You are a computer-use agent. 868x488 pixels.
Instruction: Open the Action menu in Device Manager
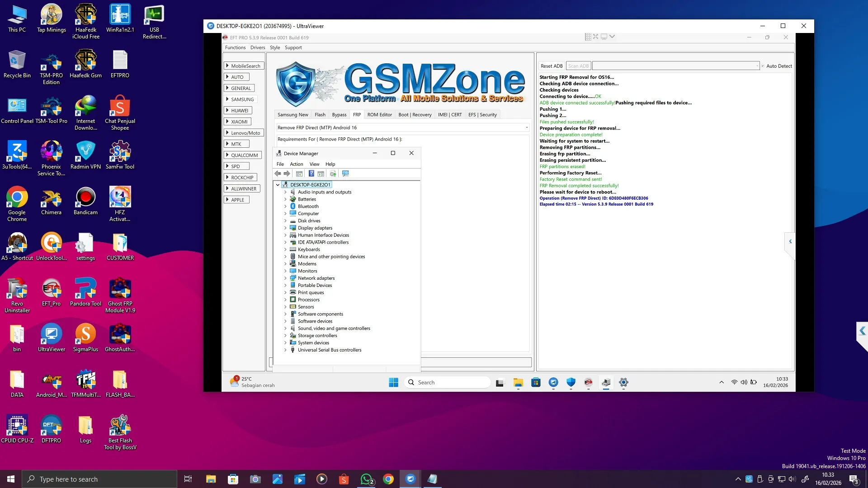(296, 164)
